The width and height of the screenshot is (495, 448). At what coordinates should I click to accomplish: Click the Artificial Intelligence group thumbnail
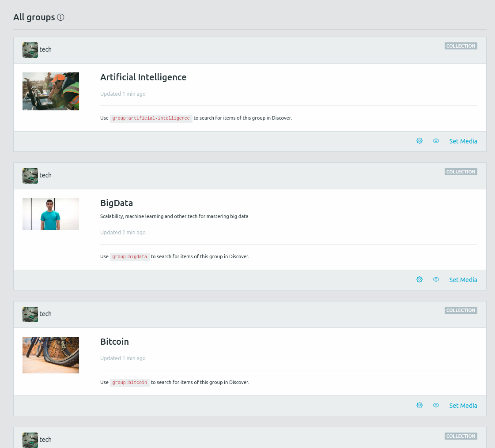point(51,91)
